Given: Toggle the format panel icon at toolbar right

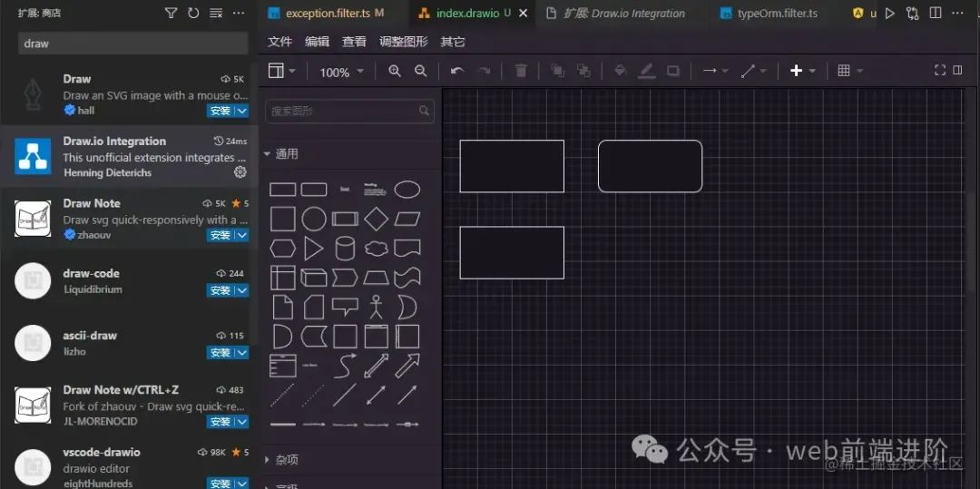Looking at the screenshot, I should [x=957, y=71].
